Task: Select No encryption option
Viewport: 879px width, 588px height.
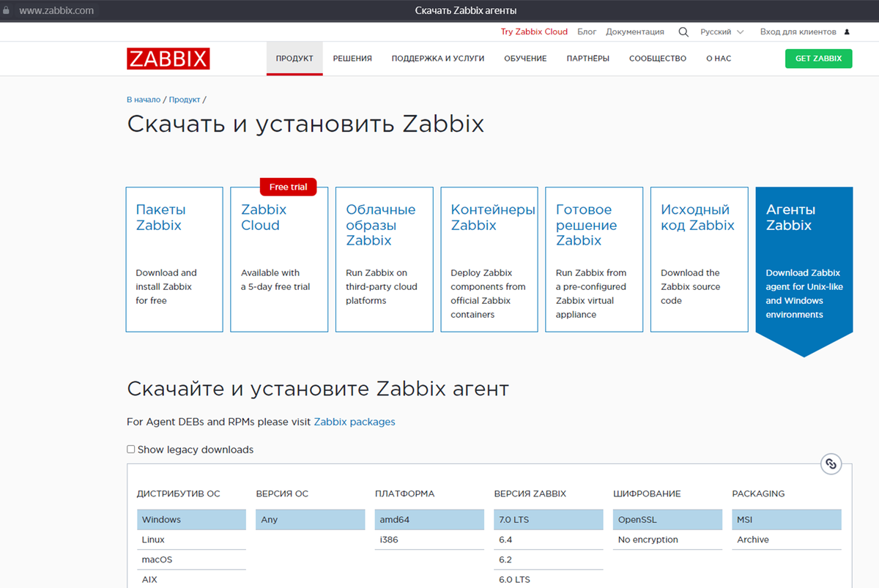Action: point(667,540)
